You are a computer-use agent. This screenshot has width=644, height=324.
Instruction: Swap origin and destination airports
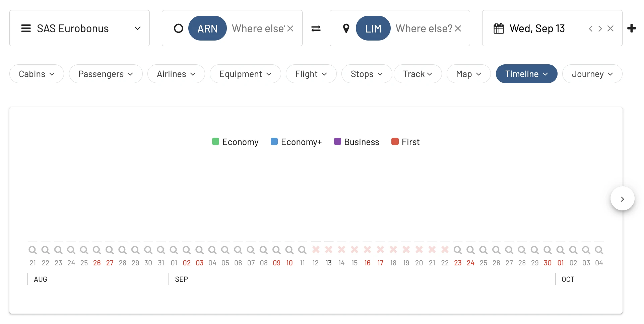(316, 28)
